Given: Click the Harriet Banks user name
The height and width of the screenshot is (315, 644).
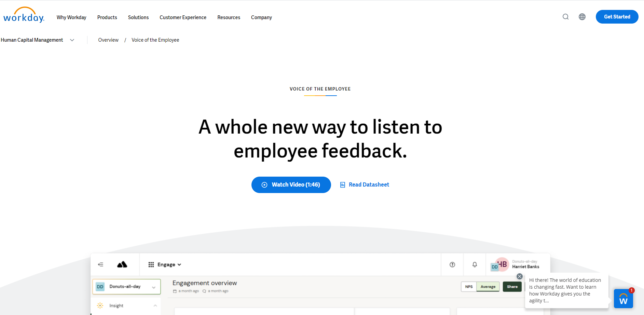Looking at the screenshot, I should (525, 267).
